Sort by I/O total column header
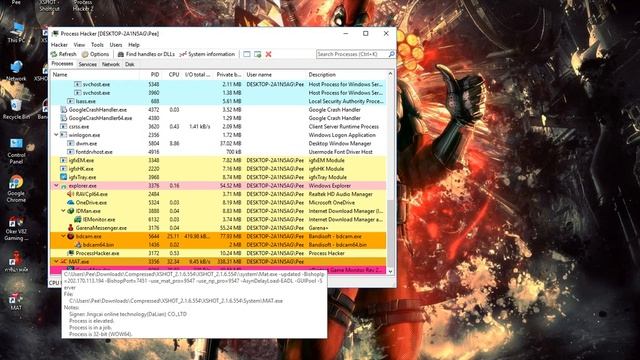The image size is (640, 360). [198, 75]
